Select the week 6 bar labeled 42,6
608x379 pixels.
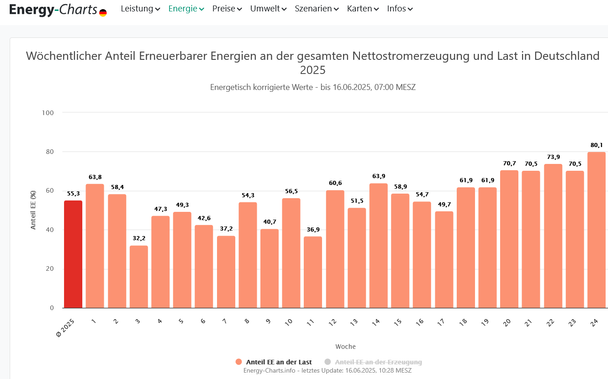click(204, 267)
